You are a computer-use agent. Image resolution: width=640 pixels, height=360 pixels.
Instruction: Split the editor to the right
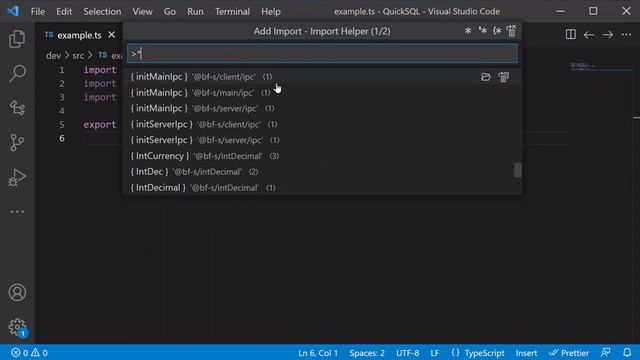571,34
